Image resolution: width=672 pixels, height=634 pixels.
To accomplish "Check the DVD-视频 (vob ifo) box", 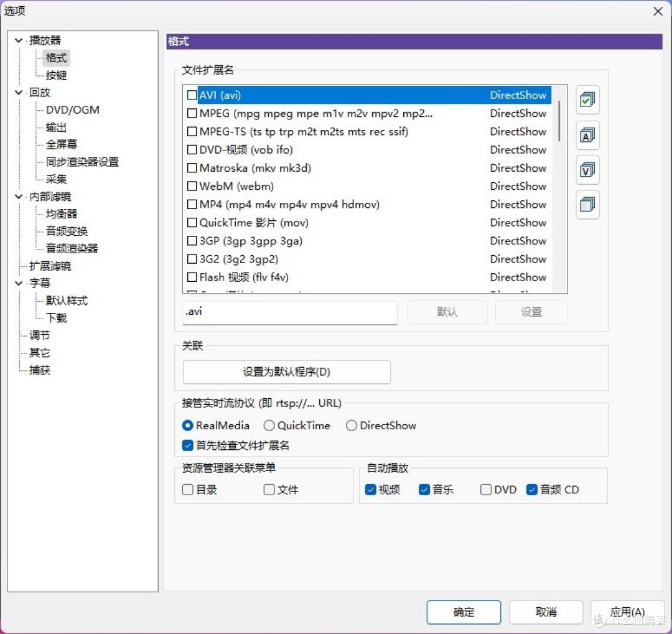I will (192, 149).
